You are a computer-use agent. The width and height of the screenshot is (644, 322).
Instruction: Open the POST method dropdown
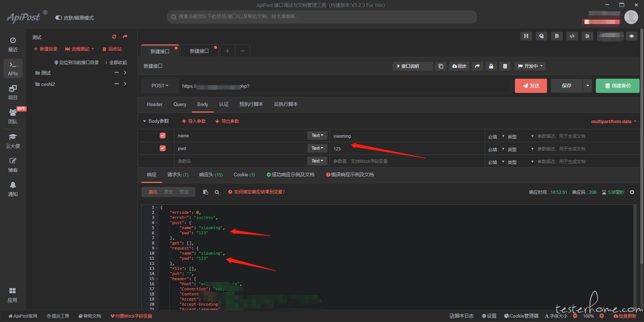tap(160, 86)
